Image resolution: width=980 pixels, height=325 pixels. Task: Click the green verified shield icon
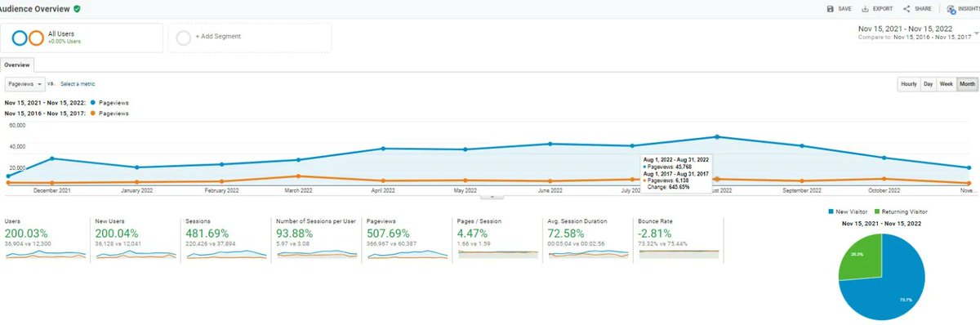[78, 8]
